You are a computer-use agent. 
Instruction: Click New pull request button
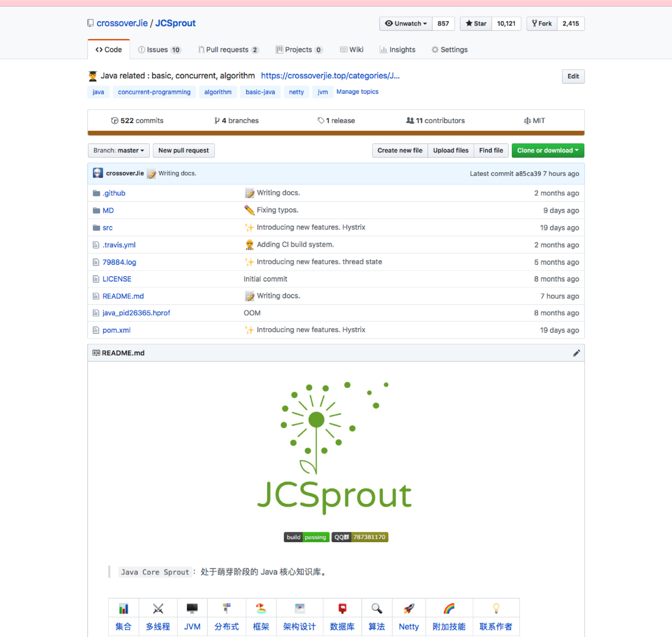click(x=184, y=150)
